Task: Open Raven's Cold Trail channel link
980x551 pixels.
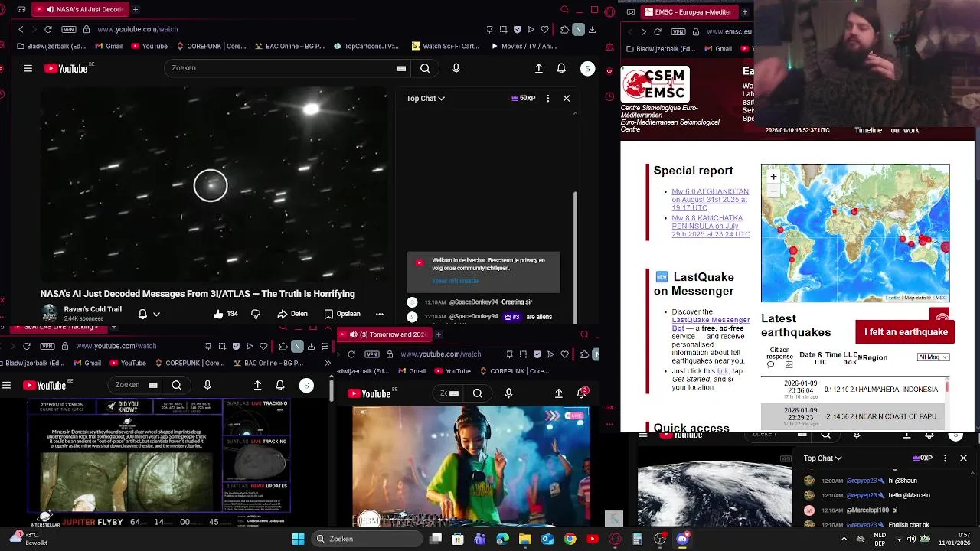Action: (x=93, y=309)
